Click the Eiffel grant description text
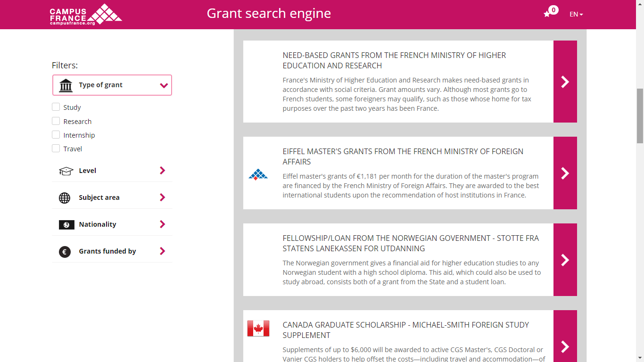The image size is (644, 362). point(411,186)
